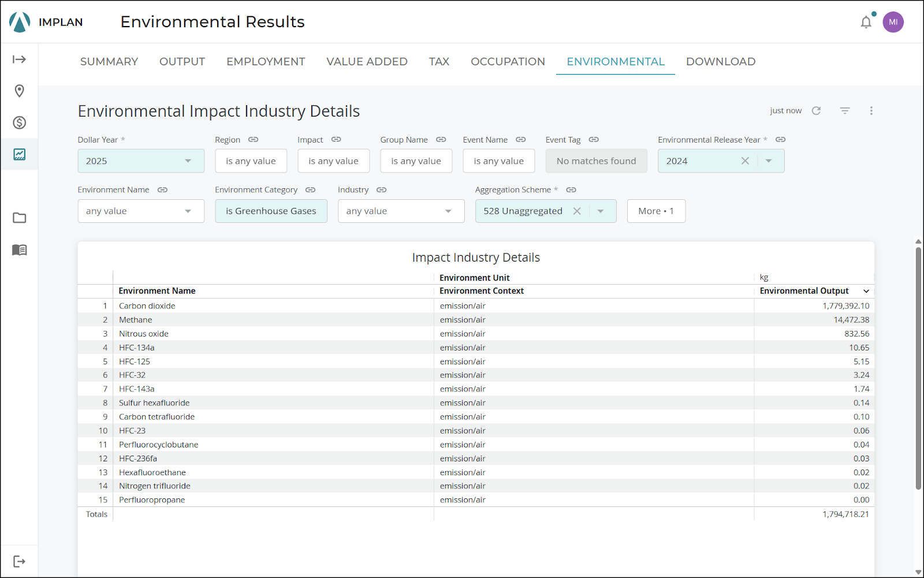Open the documentation book icon in sidebar
The image size is (924, 578).
[19, 249]
